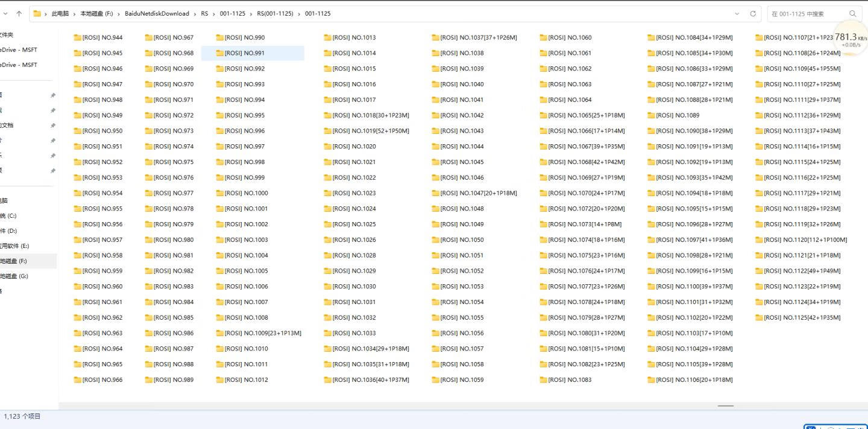Viewport: 868px width, 429px height.
Task: Click the up-arrow navigation icon
Action: click(x=19, y=13)
